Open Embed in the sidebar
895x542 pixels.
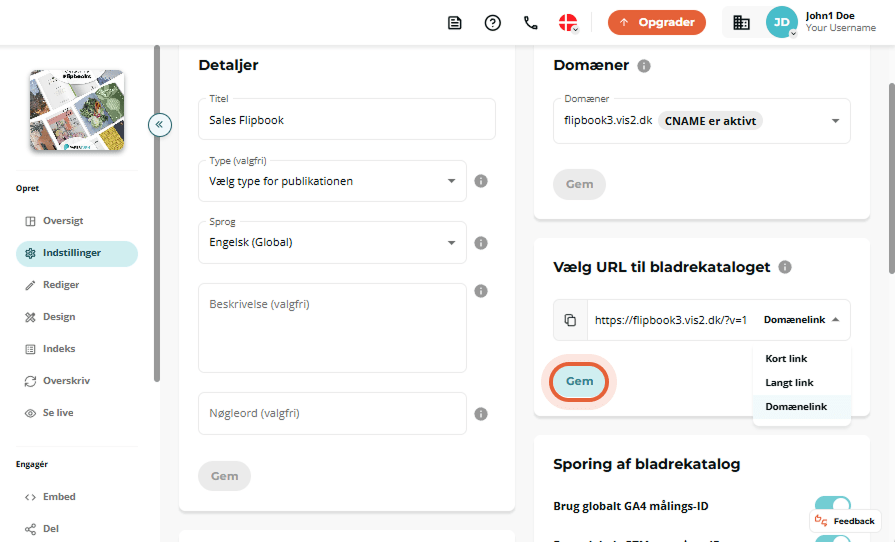click(x=77, y=497)
